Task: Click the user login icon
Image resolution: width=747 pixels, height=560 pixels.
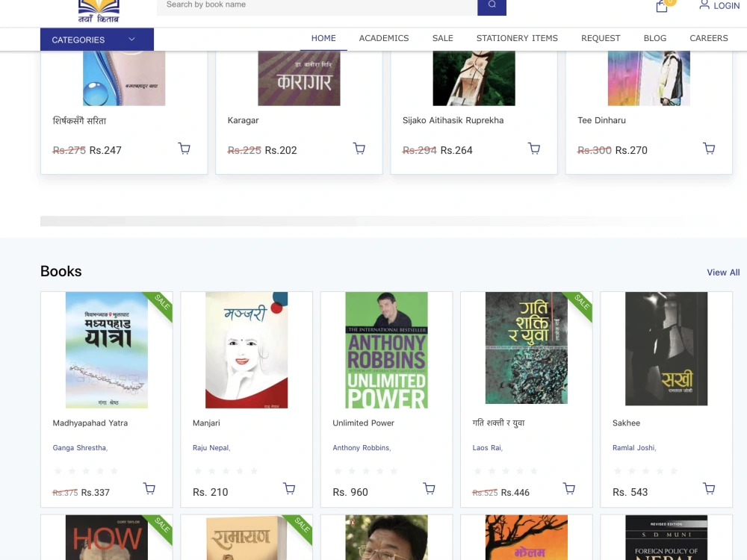Action: (x=704, y=5)
